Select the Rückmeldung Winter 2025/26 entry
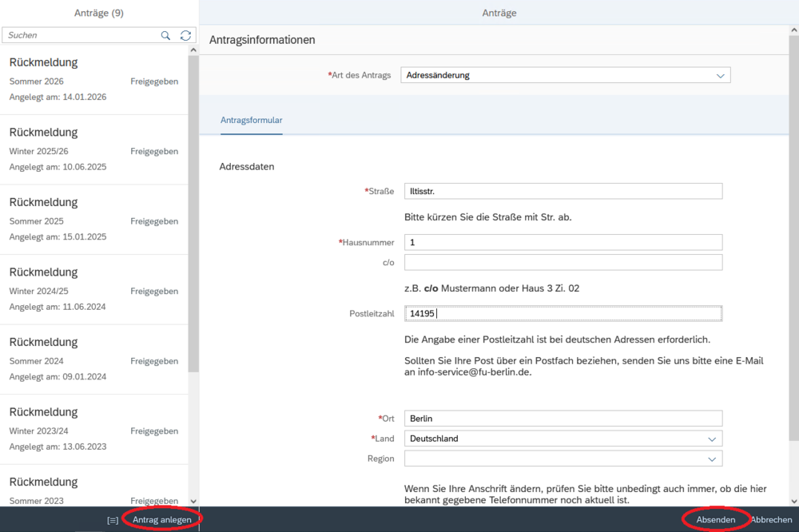The image size is (799, 532). (93, 150)
